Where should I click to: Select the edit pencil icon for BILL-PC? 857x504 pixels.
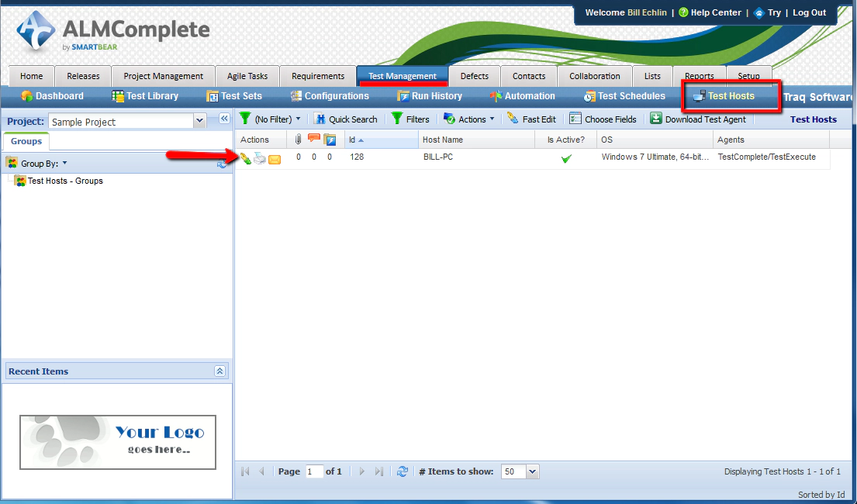pos(247,157)
